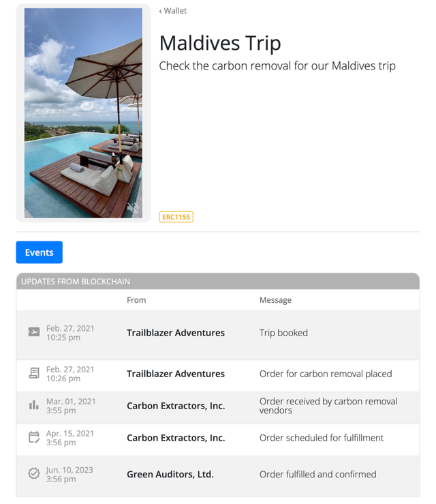Open the Maldives Trip pool image
The image size is (436, 504).
(83, 113)
